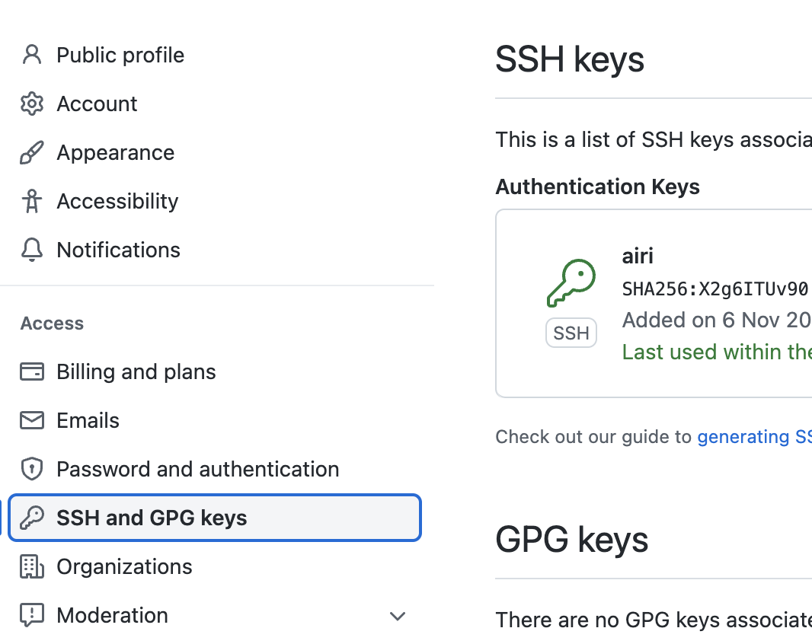This screenshot has width=812, height=644.
Task: Open Billing and plans page
Action: coord(136,371)
